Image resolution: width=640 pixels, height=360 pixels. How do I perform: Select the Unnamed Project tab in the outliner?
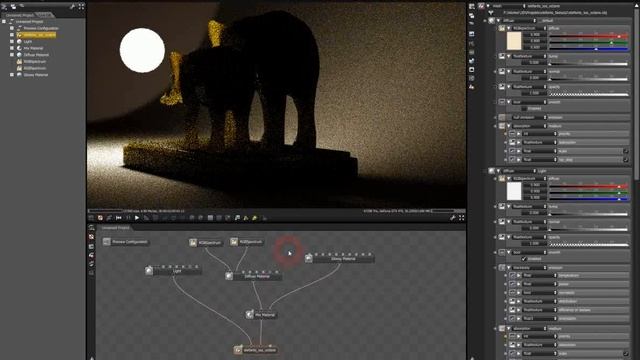point(20,15)
